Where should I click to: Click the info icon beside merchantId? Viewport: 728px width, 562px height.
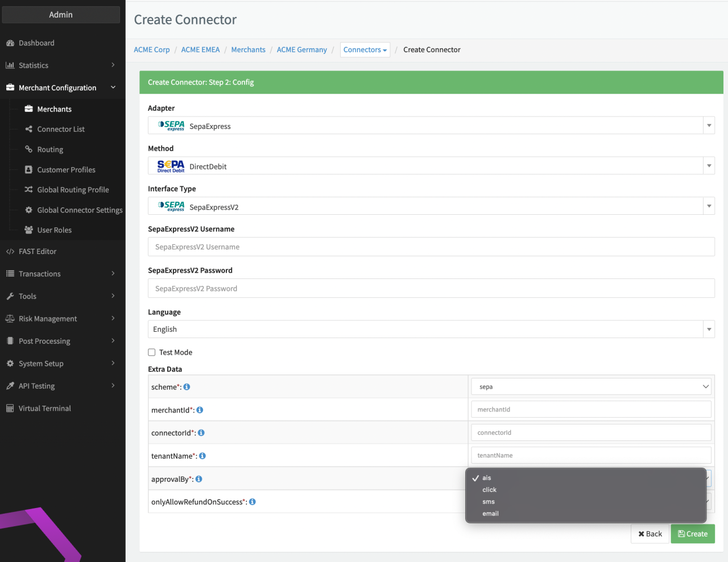(200, 410)
